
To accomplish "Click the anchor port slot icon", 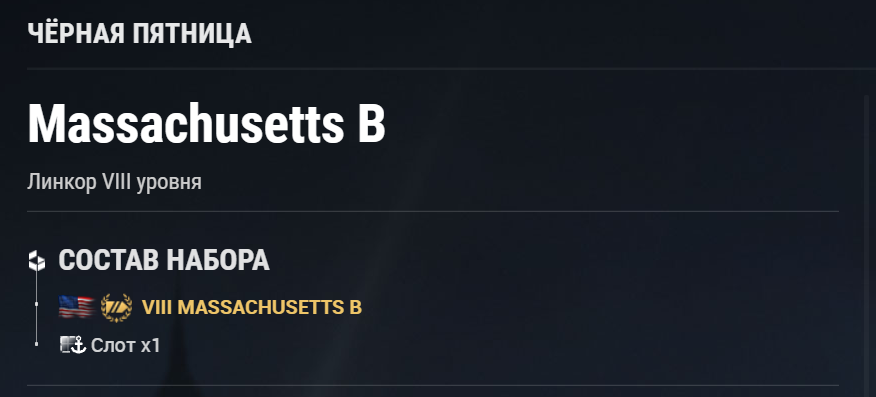I will tap(73, 345).
